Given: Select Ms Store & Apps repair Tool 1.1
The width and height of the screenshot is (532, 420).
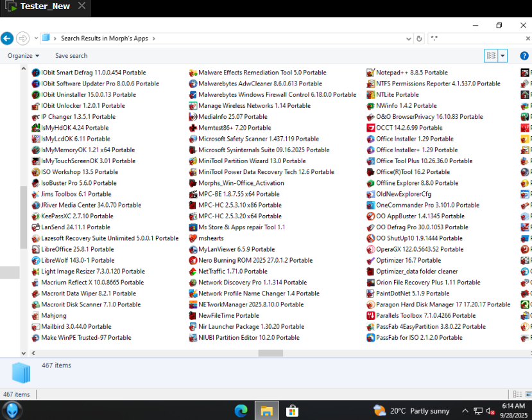Looking at the screenshot, I should click(x=237, y=227).
